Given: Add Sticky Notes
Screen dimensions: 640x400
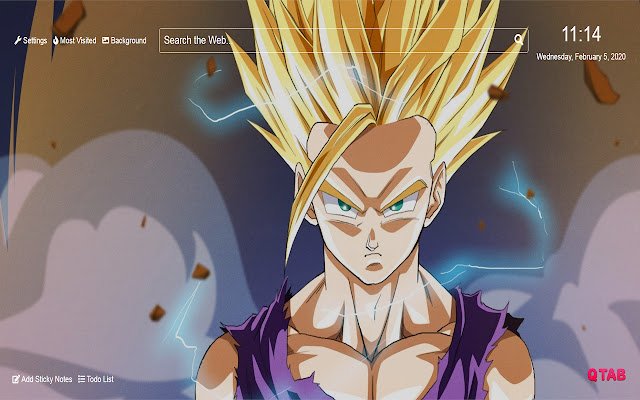Looking at the screenshot, I should [42, 379].
